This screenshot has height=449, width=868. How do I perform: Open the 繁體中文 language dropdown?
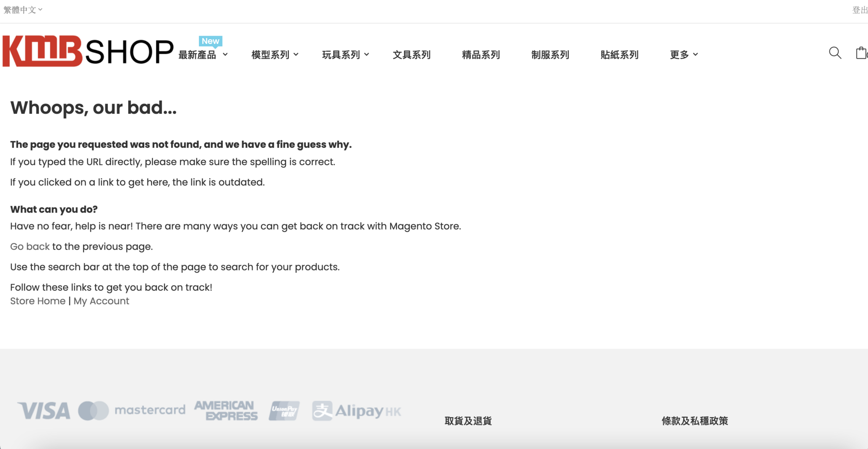tap(23, 10)
